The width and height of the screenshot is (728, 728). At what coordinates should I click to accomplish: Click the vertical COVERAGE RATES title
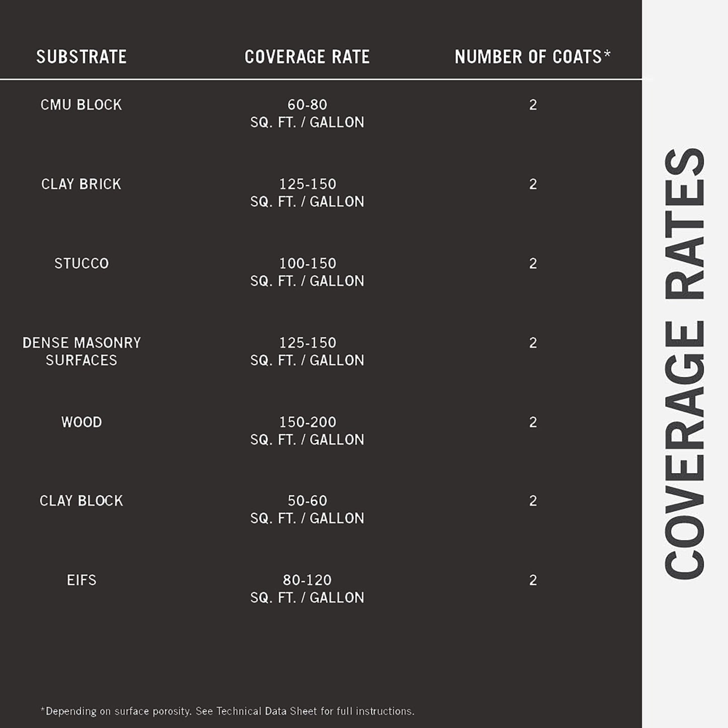(684, 364)
